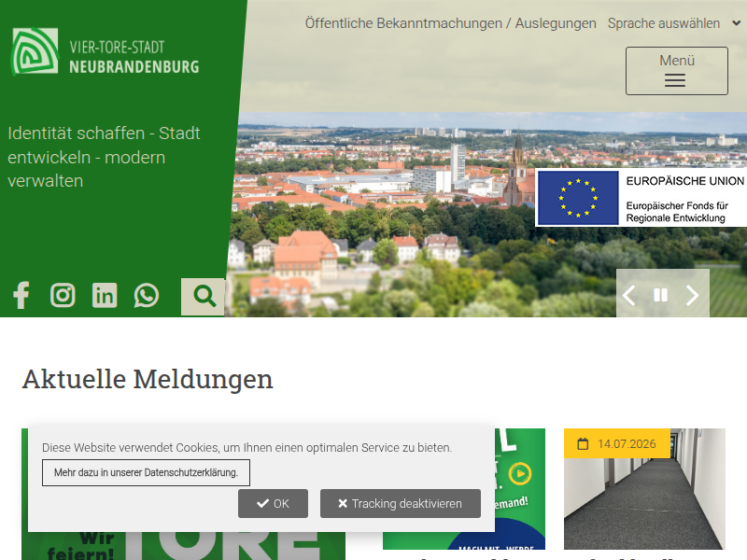747x560 pixels.
Task: Click Tracking deaktivieren button
Action: pyautogui.click(x=401, y=503)
